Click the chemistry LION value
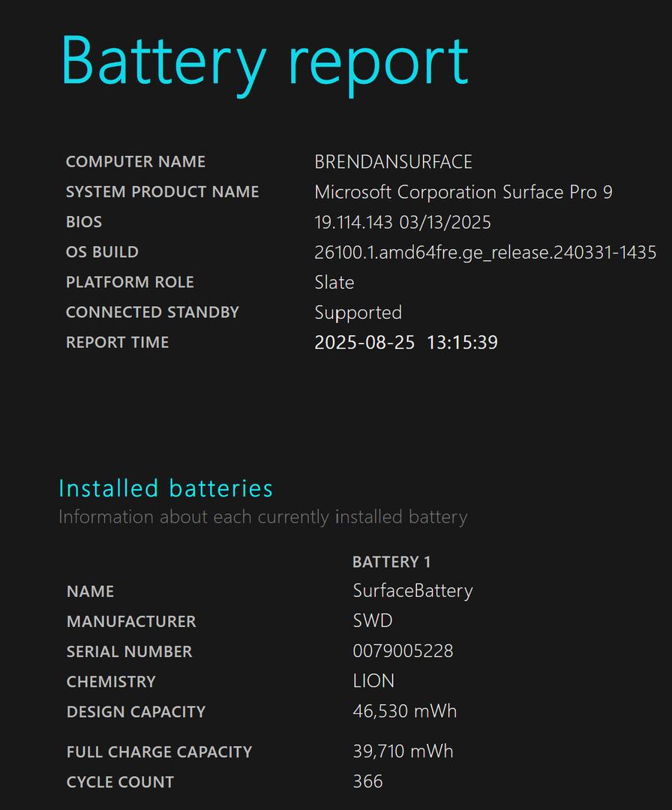The image size is (672, 810). tap(373, 681)
